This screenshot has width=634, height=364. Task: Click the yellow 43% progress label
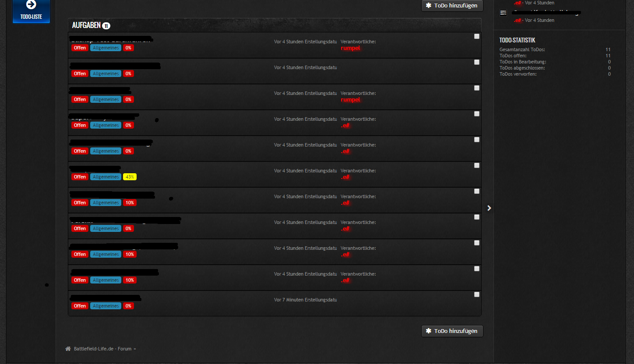130,177
